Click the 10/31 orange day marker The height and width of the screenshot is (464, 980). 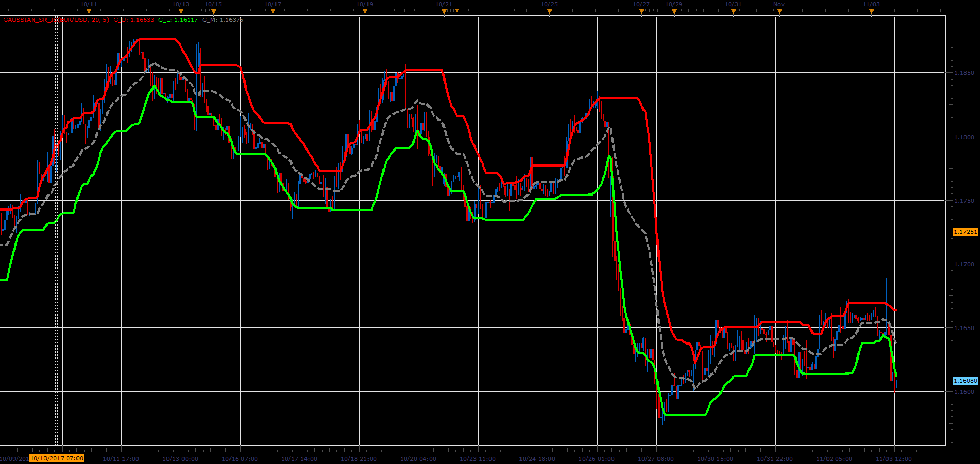pyautogui.click(x=733, y=11)
